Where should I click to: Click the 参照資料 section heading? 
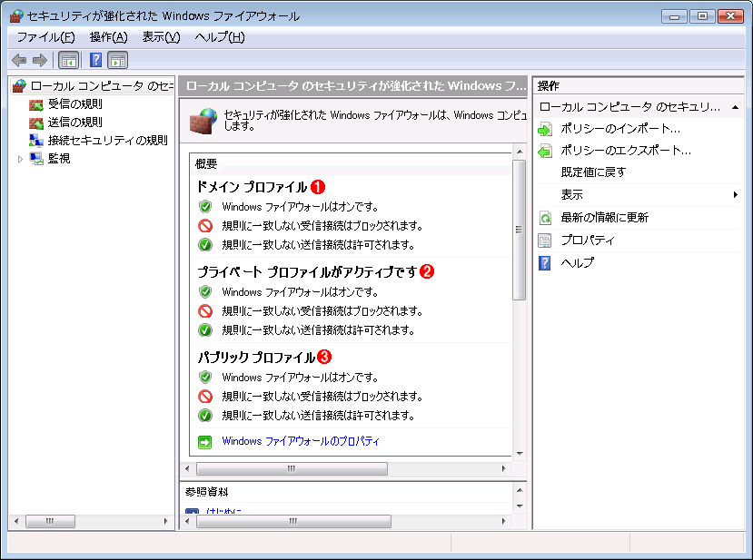pos(207,492)
